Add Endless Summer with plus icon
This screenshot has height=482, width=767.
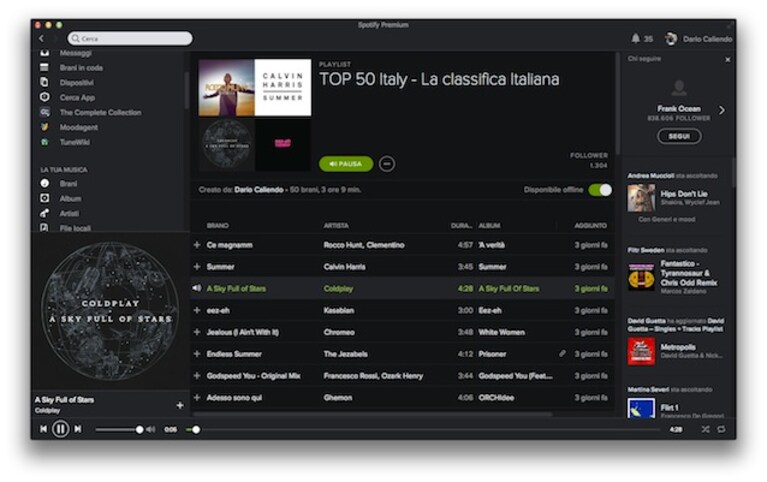pos(197,354)
